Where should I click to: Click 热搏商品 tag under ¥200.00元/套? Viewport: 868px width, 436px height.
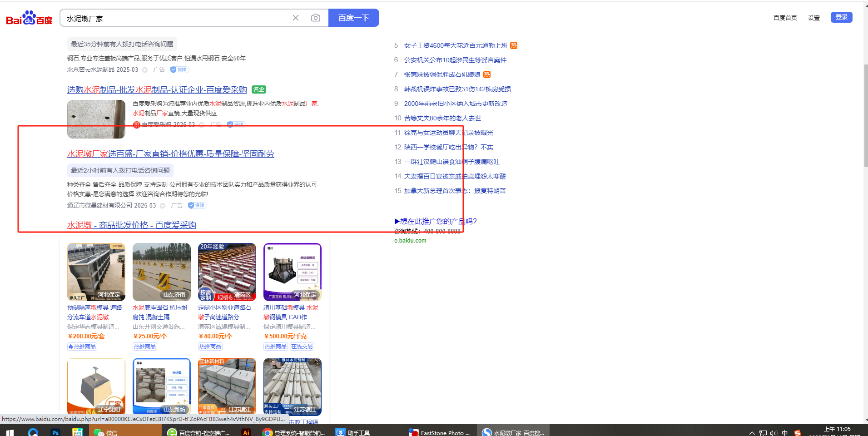82,347
